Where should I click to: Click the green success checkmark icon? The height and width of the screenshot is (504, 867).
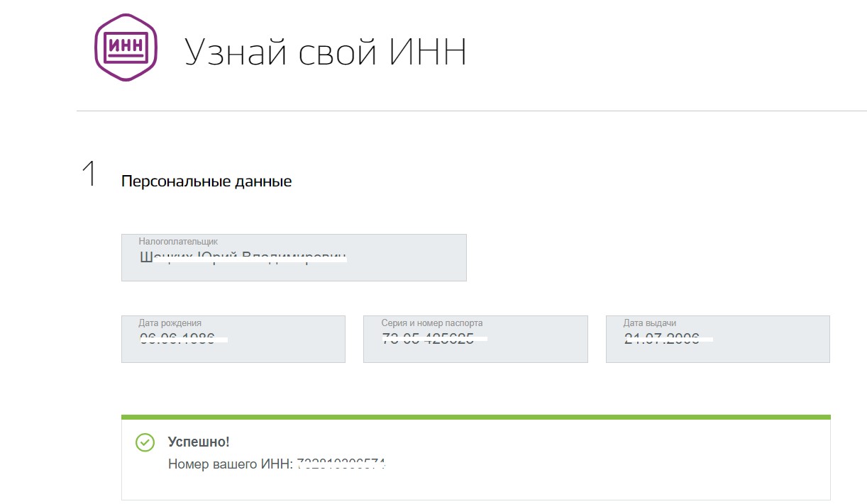point(145,443)
